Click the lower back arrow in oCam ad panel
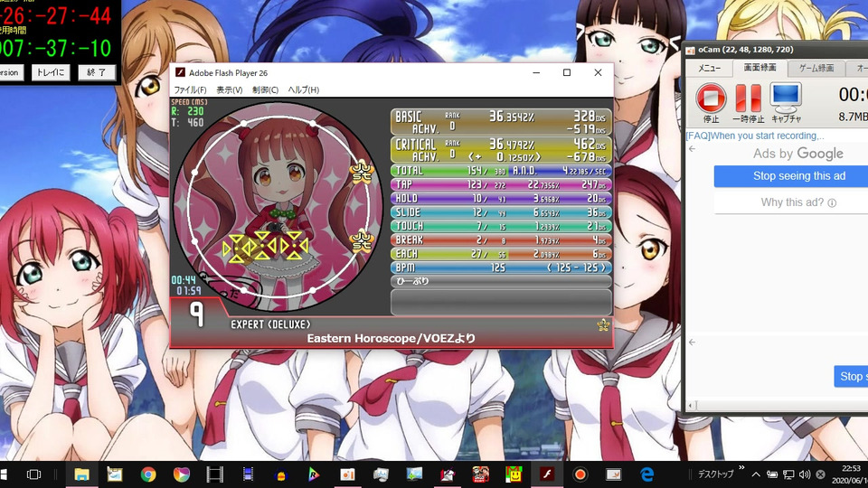This screenshot has height=488, width=868. (692, 342)
